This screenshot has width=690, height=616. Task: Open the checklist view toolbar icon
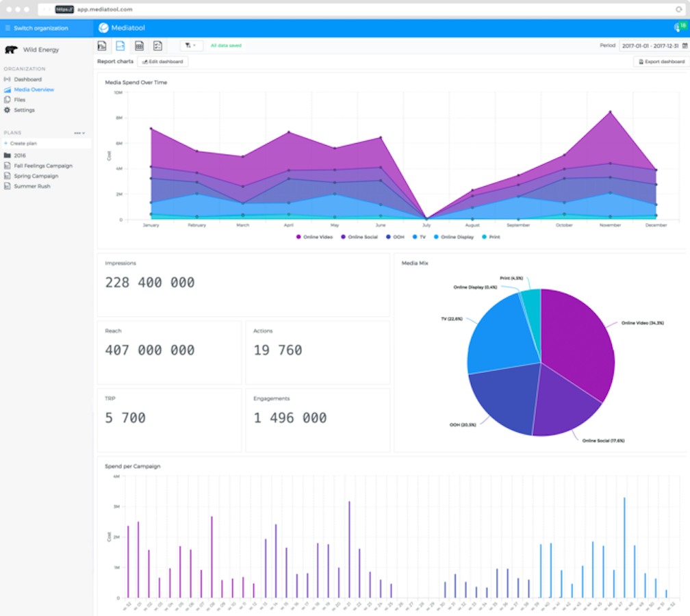[157, 46]
